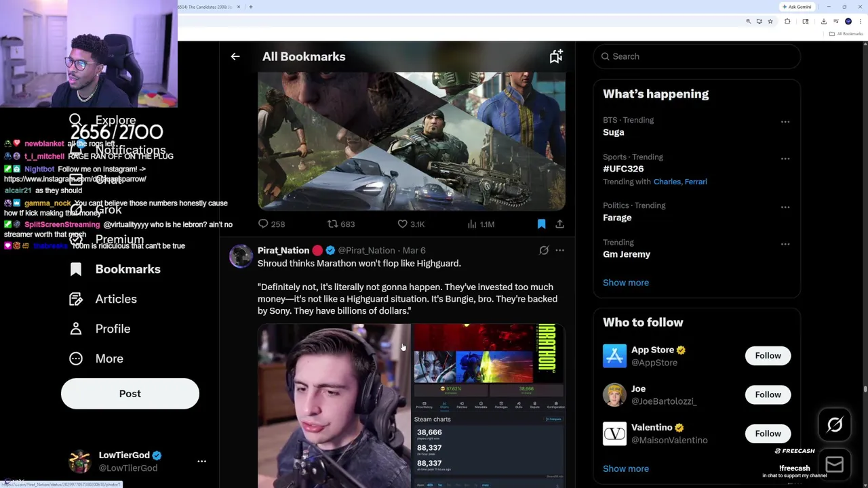Open the Valentino profile logo
The width and height of the screenshot is (868, 488).
tap(614, 433)
